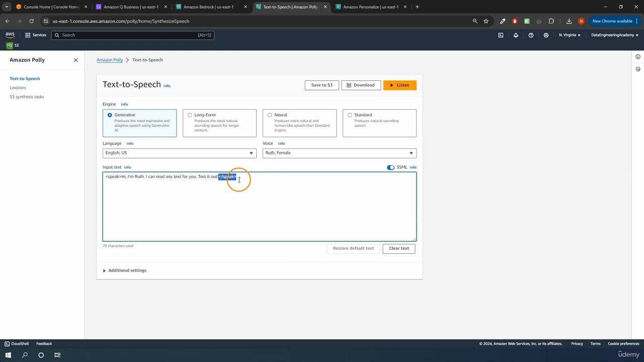Screen dimensions: 644x362
Task: Select the Neural engine option
Action: tap(299, 123)
